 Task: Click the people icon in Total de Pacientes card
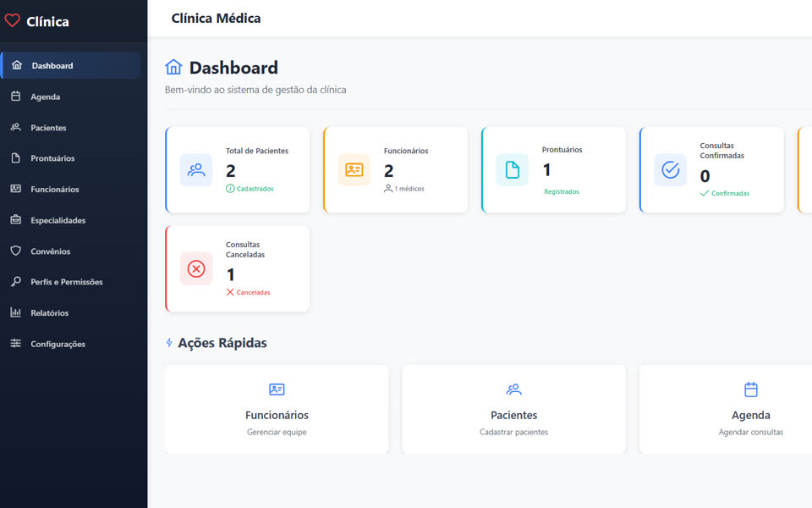pos(196,170)
